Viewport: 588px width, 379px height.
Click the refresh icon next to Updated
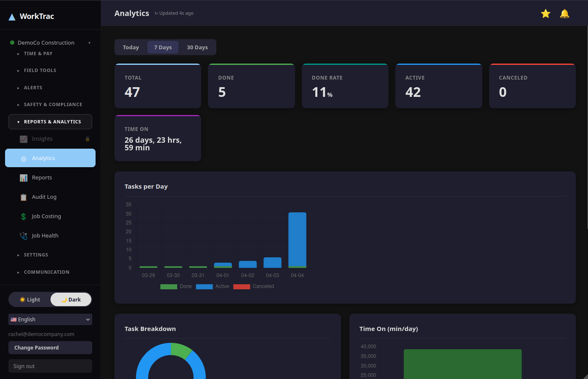[x=156, y=13]
